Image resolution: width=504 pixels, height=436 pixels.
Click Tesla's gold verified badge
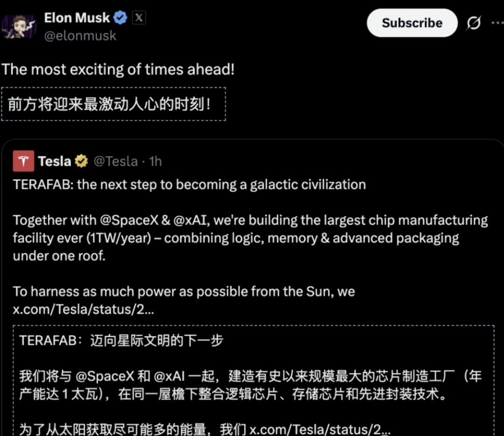pyautogui.click(x=81, y=161)
